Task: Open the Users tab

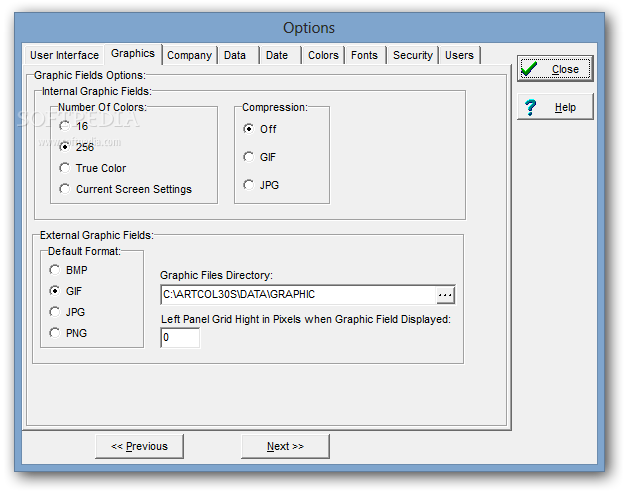Action: coord(459,55)
